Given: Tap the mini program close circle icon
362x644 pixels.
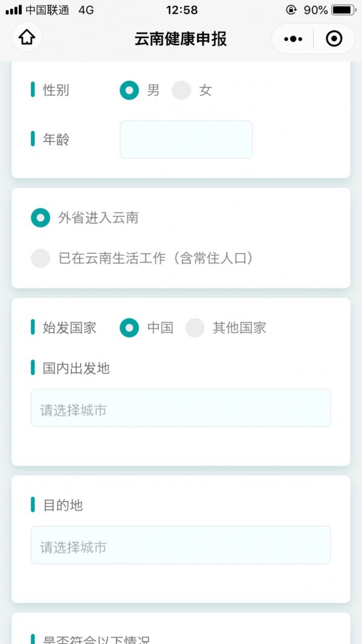Looking at the screenshot, I should pos(334,39).
